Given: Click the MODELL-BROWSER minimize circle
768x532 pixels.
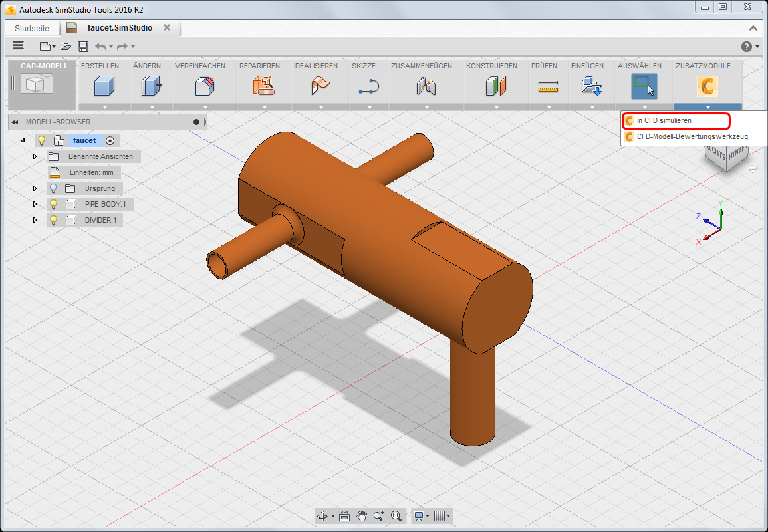Looking at the screenshot, I should 196,122.
